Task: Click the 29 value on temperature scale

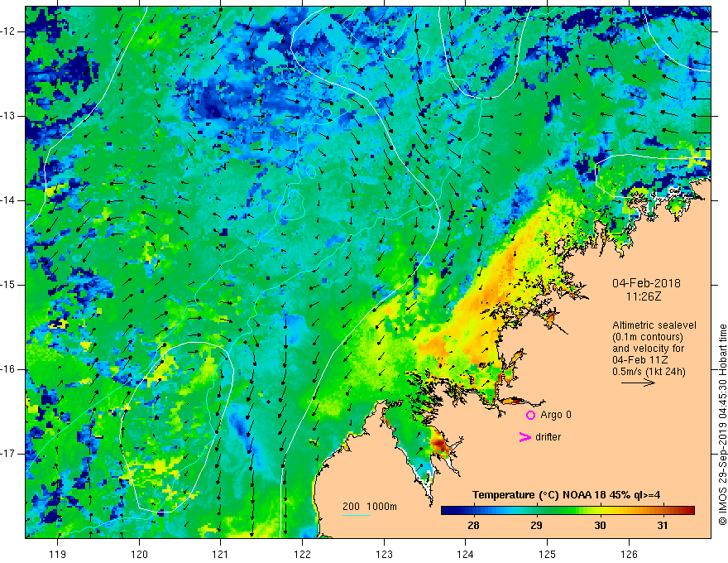Action: (536, 526)
